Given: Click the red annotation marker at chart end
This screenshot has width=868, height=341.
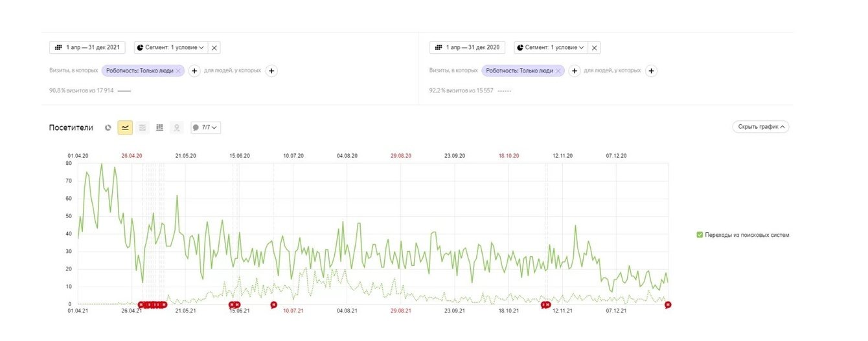Looking at the screenshot, I should pos(668,304).
